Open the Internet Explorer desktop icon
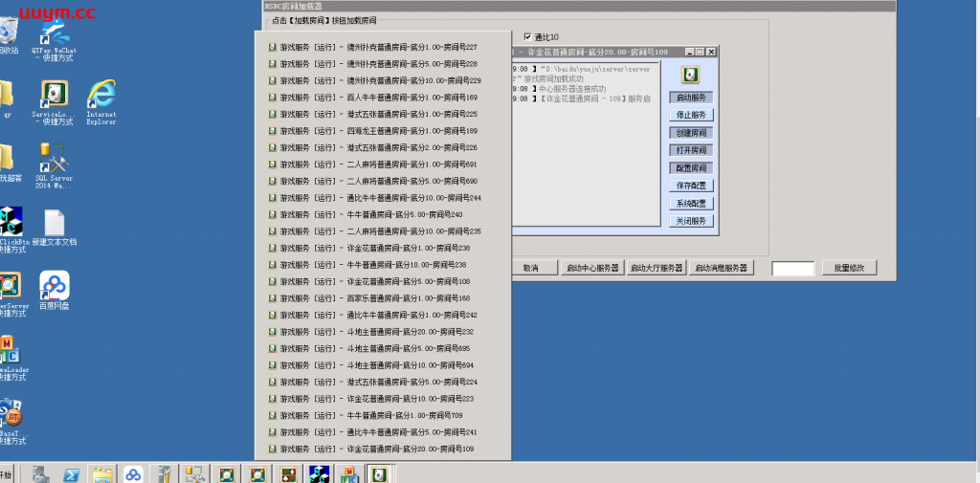980x483 pixels. pyautogui.click(x=100, y=94)
